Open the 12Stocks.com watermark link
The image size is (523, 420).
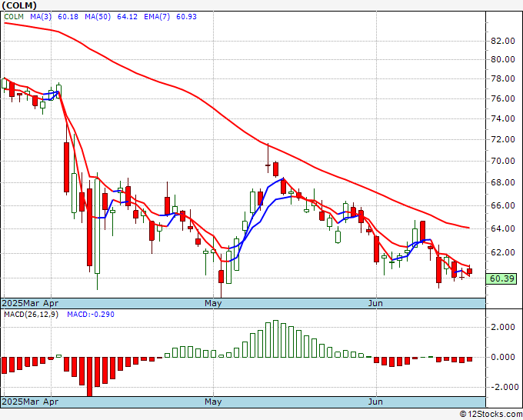pyautogui.click(x=491, y=414)
